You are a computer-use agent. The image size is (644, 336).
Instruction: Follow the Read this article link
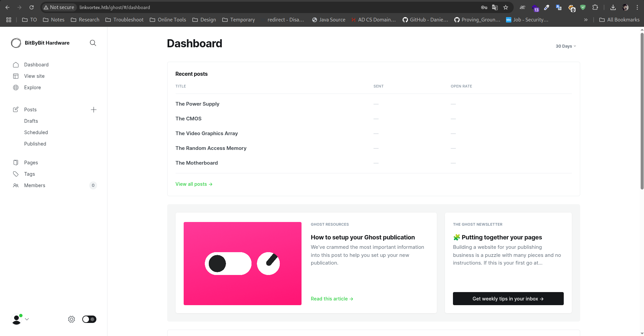pos(332,299)
